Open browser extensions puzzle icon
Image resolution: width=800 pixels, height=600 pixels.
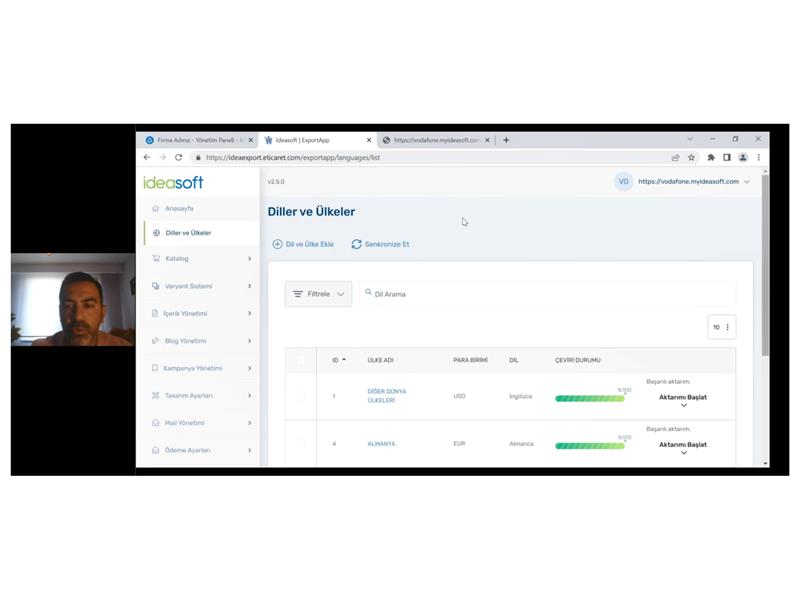tap(710, 157)
